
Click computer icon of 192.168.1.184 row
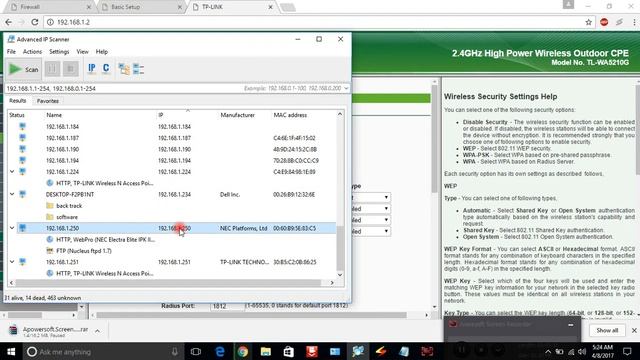[x=22, y=127]
